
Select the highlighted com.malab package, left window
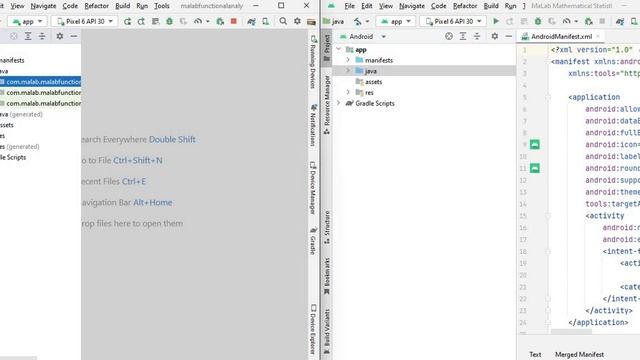[40, 82]
